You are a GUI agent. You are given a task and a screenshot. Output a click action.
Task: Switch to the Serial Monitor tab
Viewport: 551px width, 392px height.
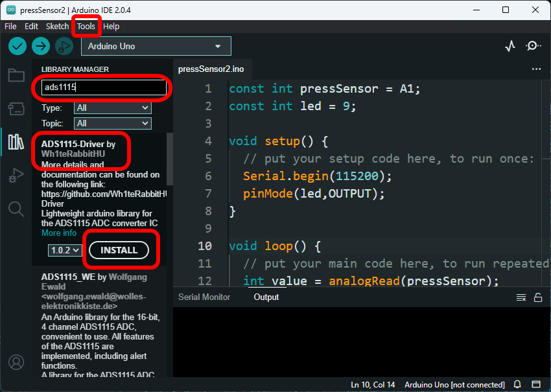204,297
